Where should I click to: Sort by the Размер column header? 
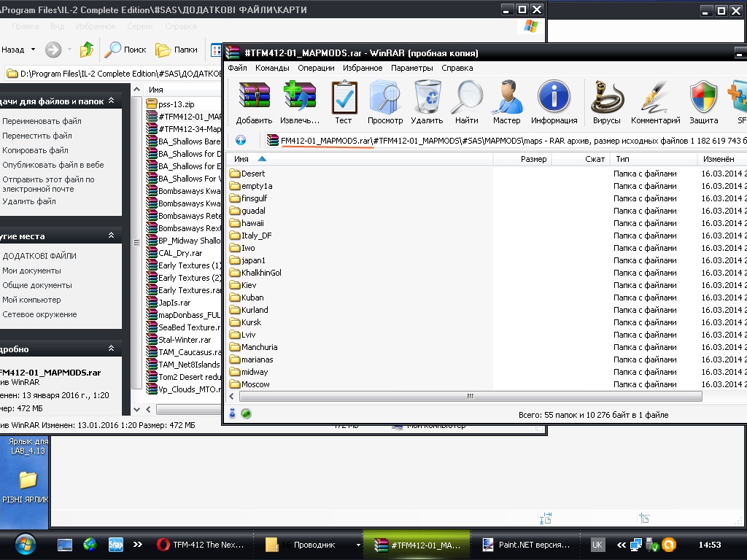click(522, 159)
